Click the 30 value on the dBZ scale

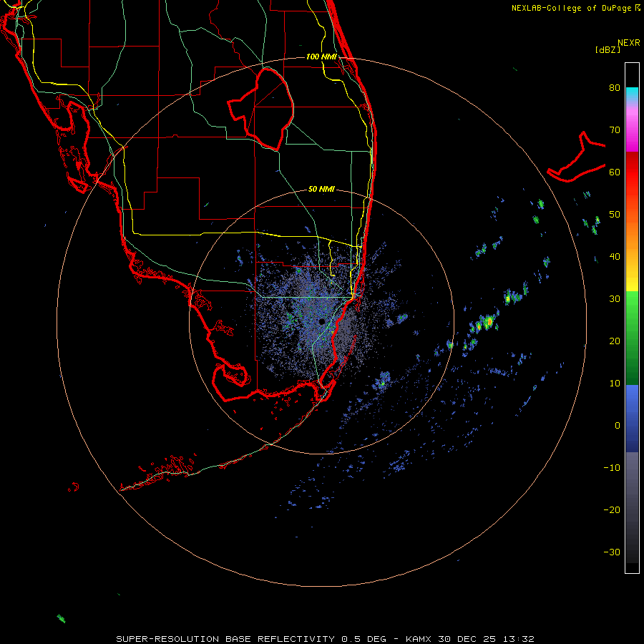tap(615, 299)
